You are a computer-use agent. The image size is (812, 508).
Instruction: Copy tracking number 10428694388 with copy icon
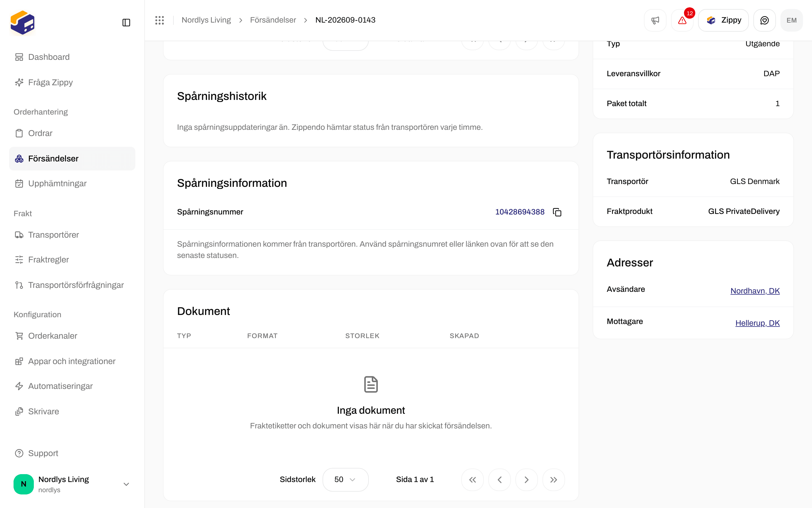(557, 212)
